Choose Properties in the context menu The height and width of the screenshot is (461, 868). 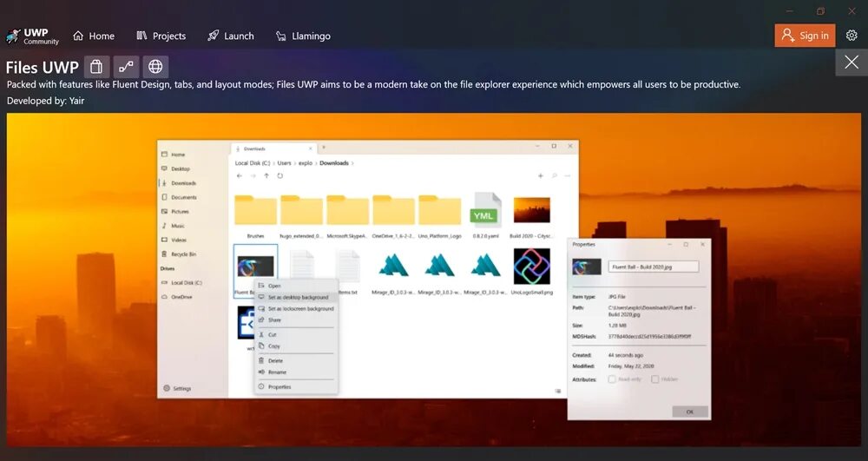pos(296,387)
